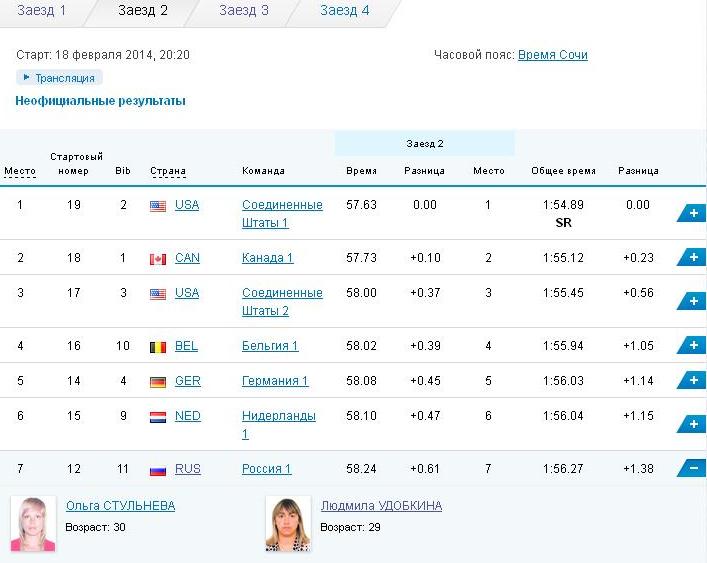Open the Трансляция broadcast play button

60,78
